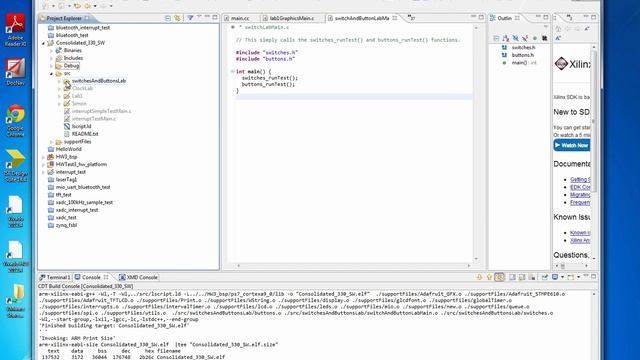Open the Console tab
Screen dimensions: 640x360
(x=91, y=277)
